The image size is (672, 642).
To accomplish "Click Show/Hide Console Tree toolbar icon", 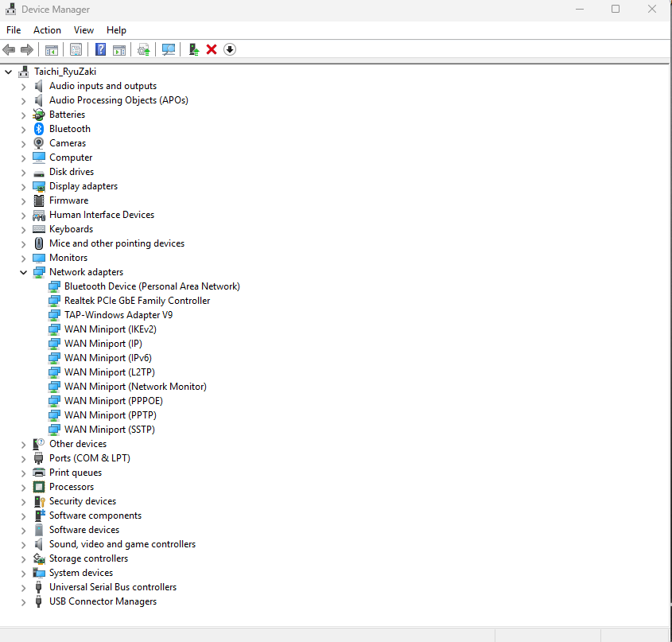I will [52, 50].
